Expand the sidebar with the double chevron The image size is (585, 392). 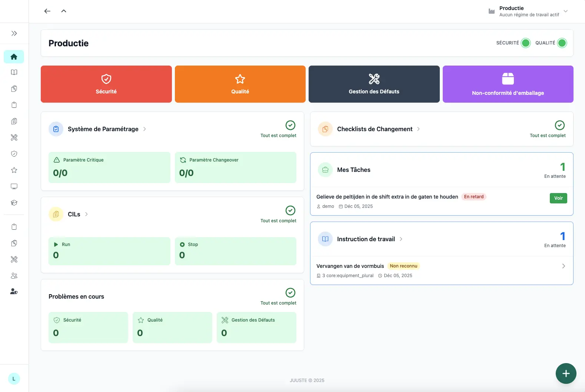pos(14,33)
